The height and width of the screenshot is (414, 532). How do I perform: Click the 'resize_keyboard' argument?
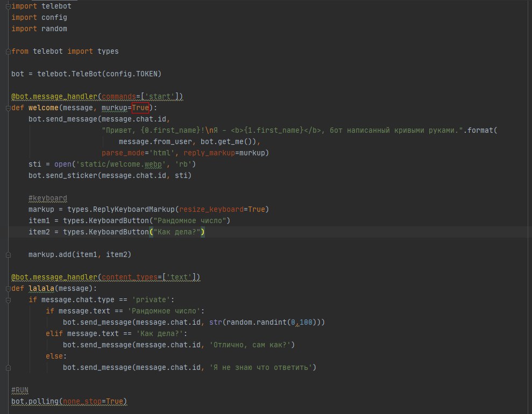tap(211, 209)
